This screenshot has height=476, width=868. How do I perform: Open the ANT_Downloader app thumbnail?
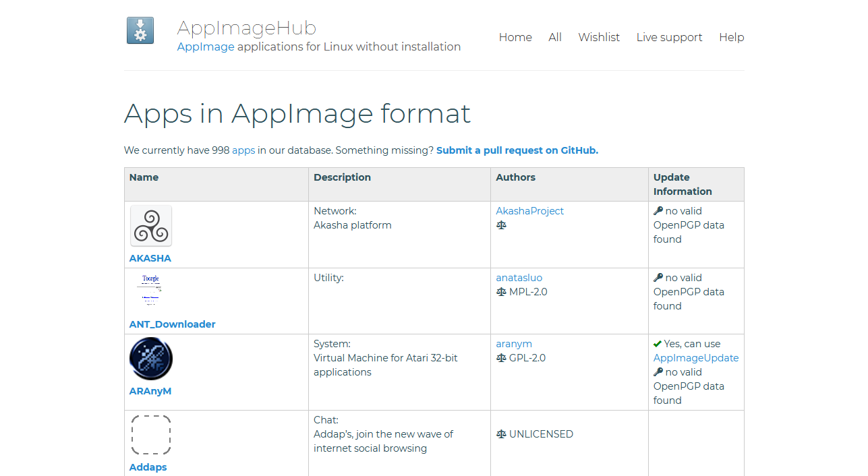(x=151, y=292)
